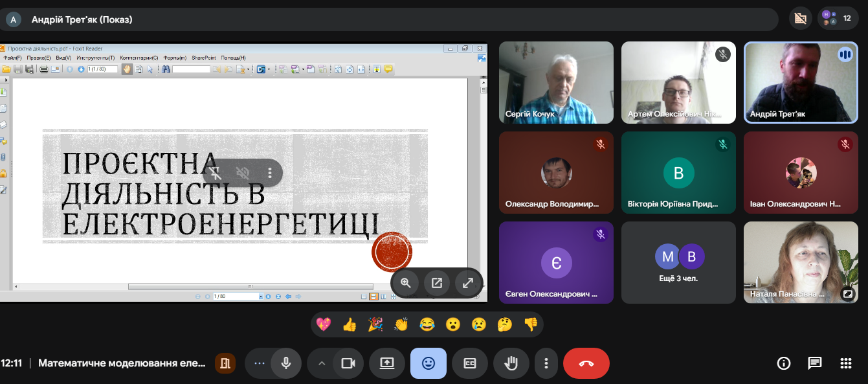The width and height of the screenshot is (868, 384).
Task: Click the present screen icon
Action: pos(387,363)
